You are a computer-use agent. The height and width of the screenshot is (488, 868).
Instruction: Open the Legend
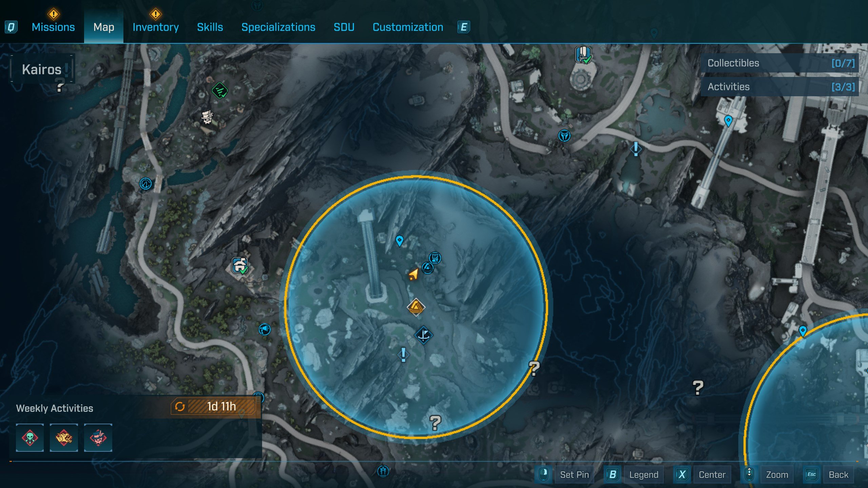point(644,474)
